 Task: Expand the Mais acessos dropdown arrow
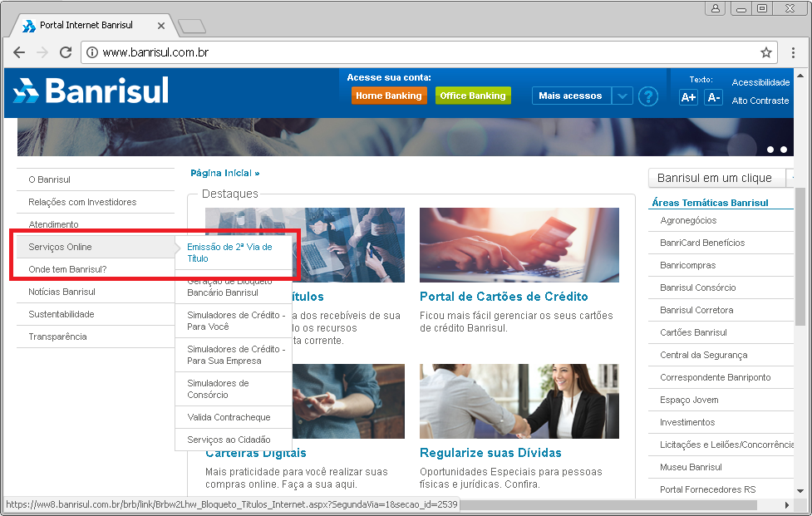click(x=623, y=96)
